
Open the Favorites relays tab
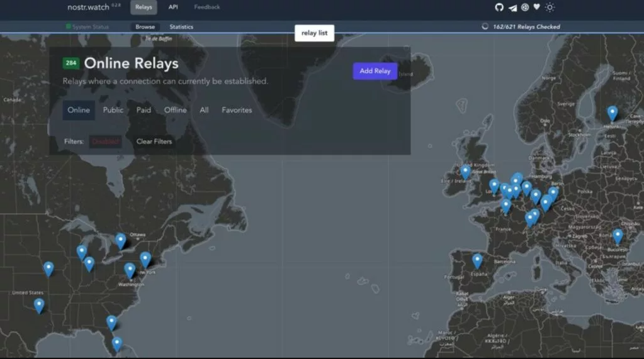pos(237,110)
